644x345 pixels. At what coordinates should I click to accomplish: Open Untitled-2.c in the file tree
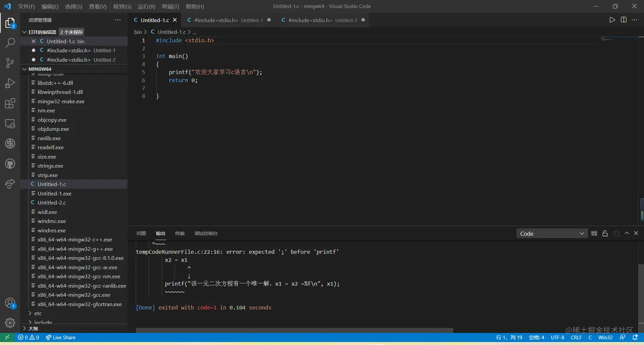(x=52, y=203)
